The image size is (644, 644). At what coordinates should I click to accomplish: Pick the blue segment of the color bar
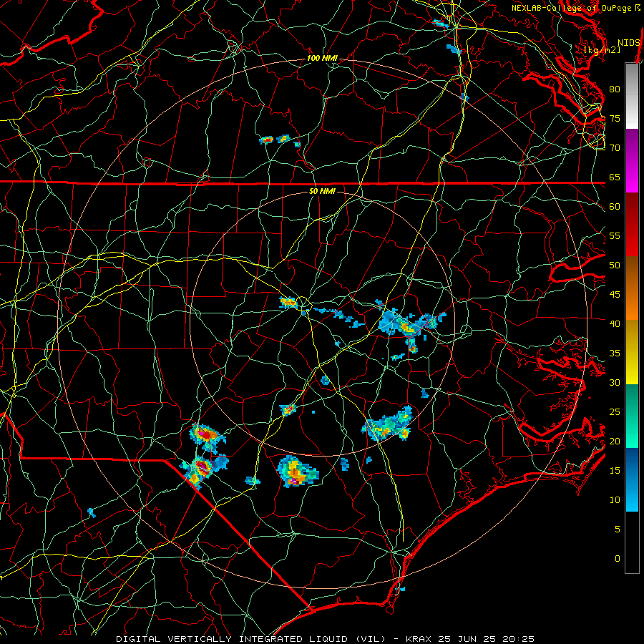click(632, 479)
